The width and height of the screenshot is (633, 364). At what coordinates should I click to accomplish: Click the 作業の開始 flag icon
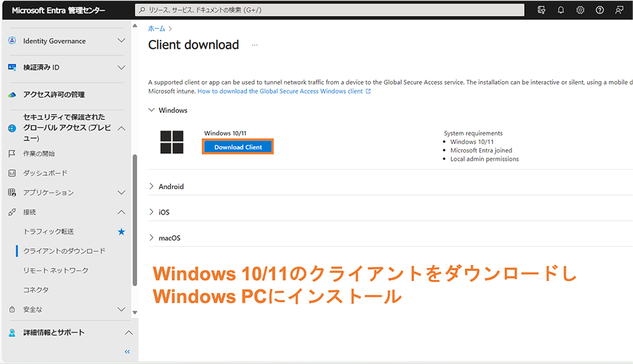click(x=12, y=154)
